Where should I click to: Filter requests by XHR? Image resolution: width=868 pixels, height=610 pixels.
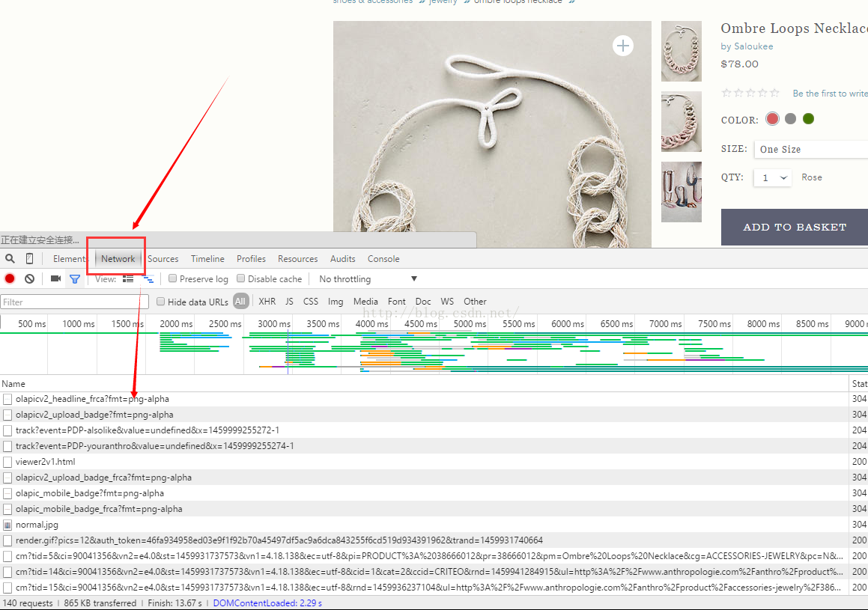[x=267, y=302]
